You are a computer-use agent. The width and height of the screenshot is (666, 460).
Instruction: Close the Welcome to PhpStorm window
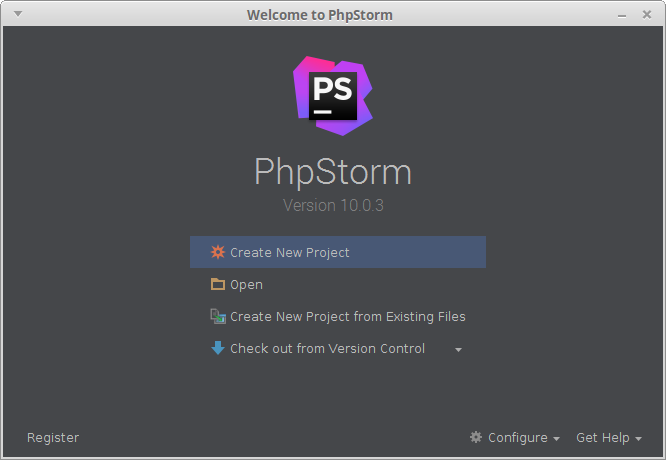[647, 15]
